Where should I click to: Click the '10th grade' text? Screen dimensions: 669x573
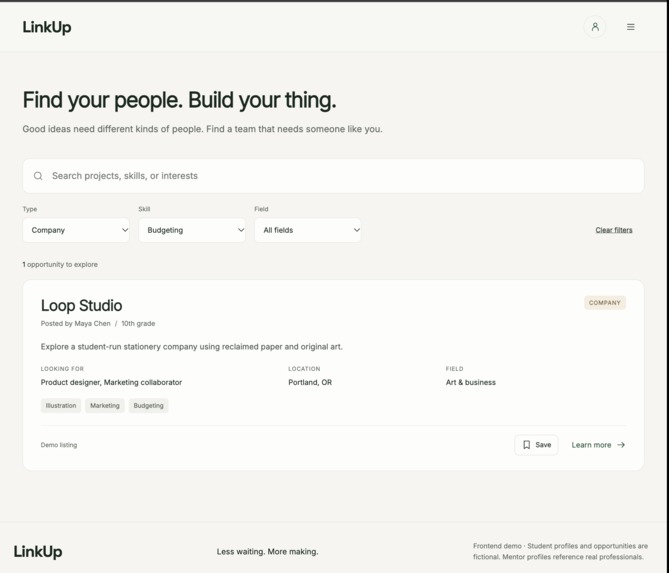tap(138, 323)
